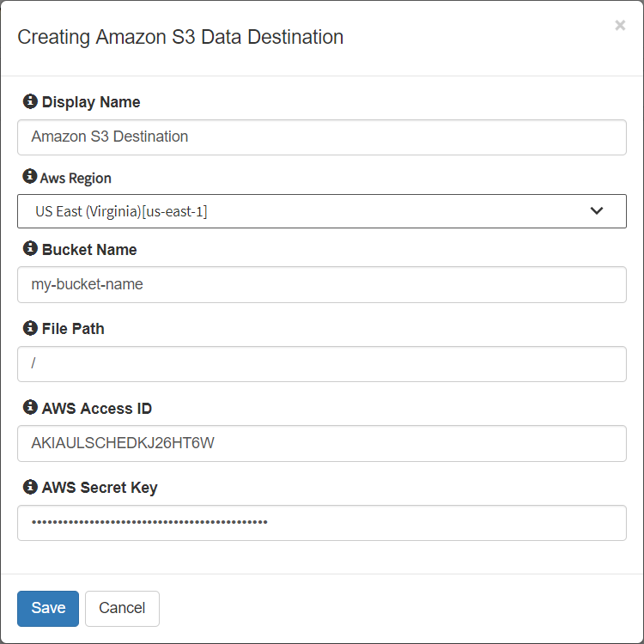The height and width of the screenshot is (644, 644).
Task: Click the info icon beside AWS Access ID
Action: pos(30,407)
